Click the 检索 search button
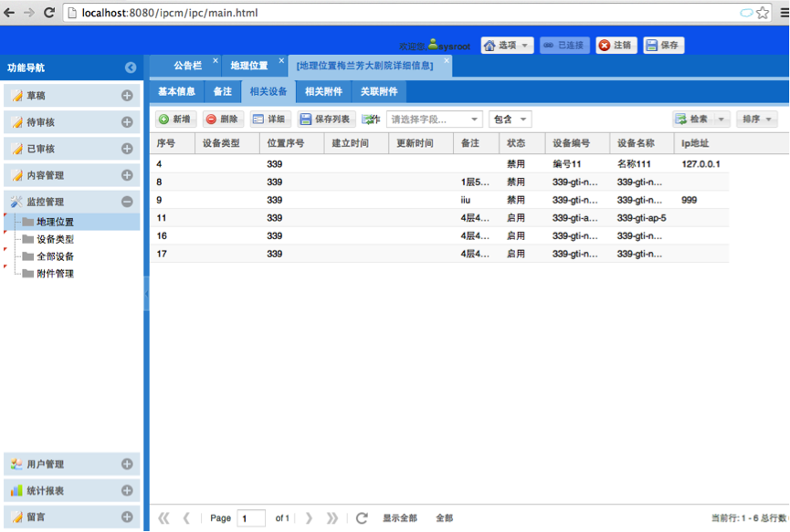The width and height of the screenshot is (790, 532). pos(693,120)
